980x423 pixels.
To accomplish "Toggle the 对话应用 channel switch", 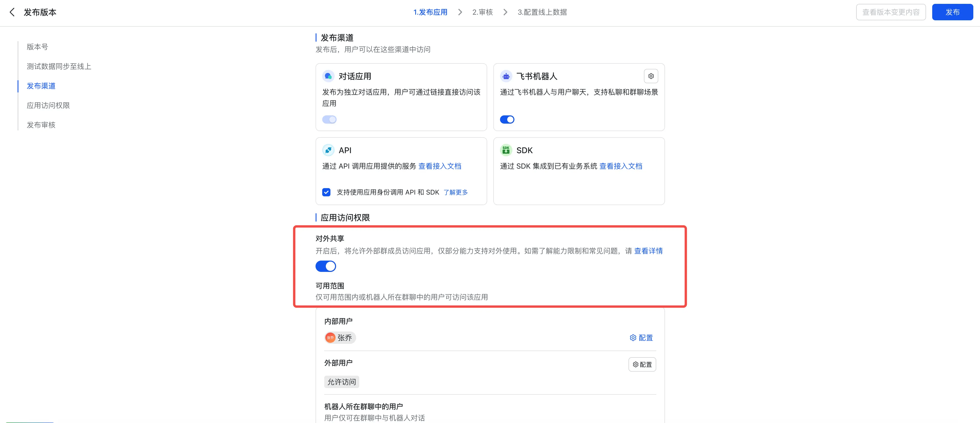I will tap(329, 119).
